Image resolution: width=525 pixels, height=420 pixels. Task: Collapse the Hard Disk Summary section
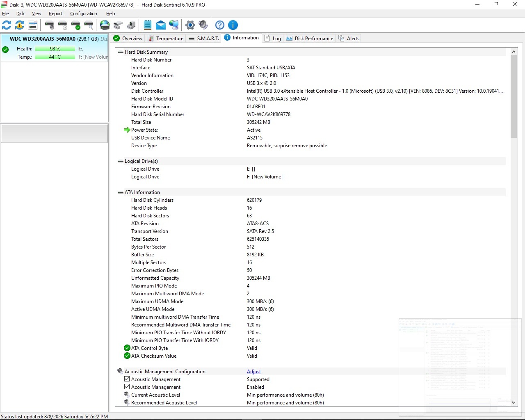click(121, 52)
